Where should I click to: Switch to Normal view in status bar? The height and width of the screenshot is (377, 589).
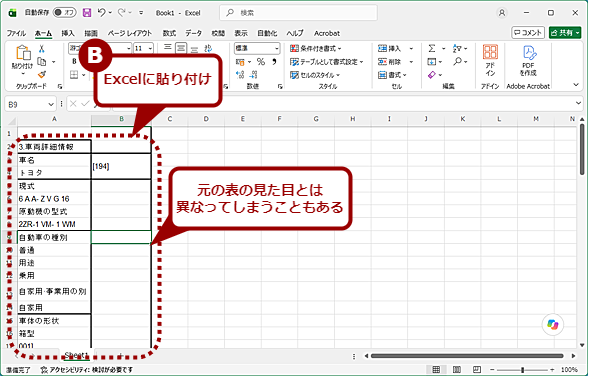(x=436, y=370)
